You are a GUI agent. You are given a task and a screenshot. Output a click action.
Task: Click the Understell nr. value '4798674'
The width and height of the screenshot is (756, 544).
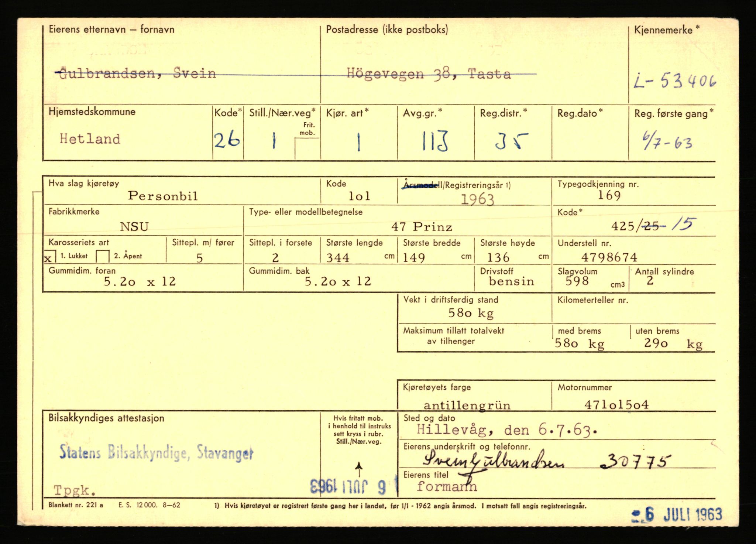(x=609, y=257)
